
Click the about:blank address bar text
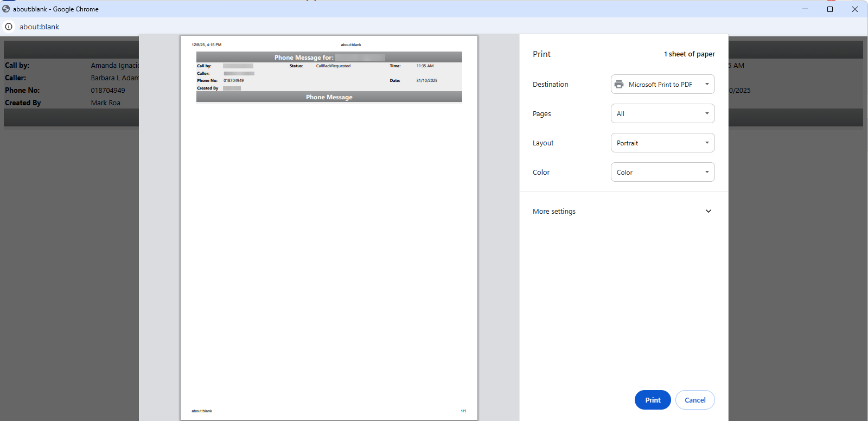(40, 27)
